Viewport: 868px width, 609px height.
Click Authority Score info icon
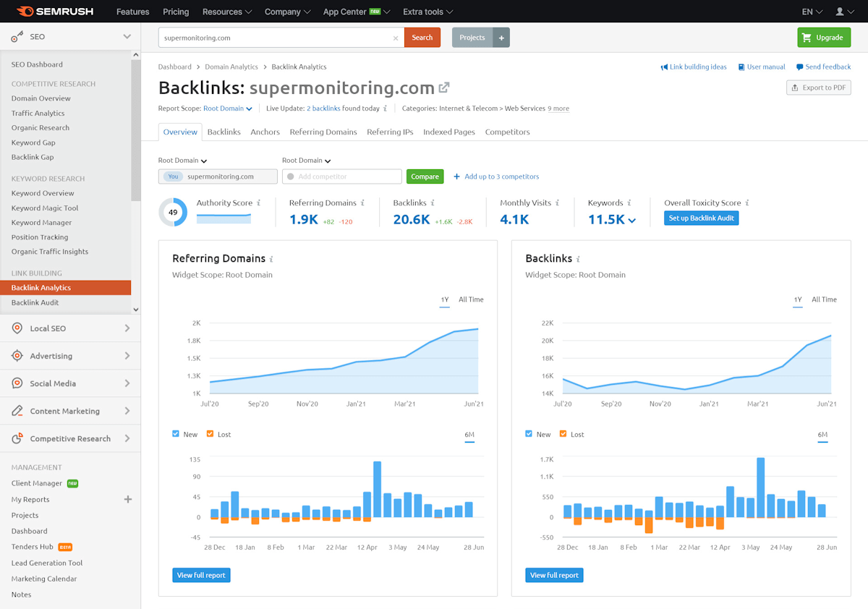258,203
